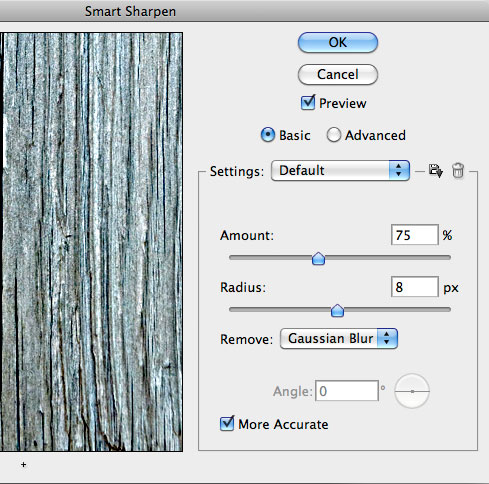The width and height of the screenshot is (489, 484).
Task: Click the Smart Sharpen title bar
Action: click(x=244, y=11)
